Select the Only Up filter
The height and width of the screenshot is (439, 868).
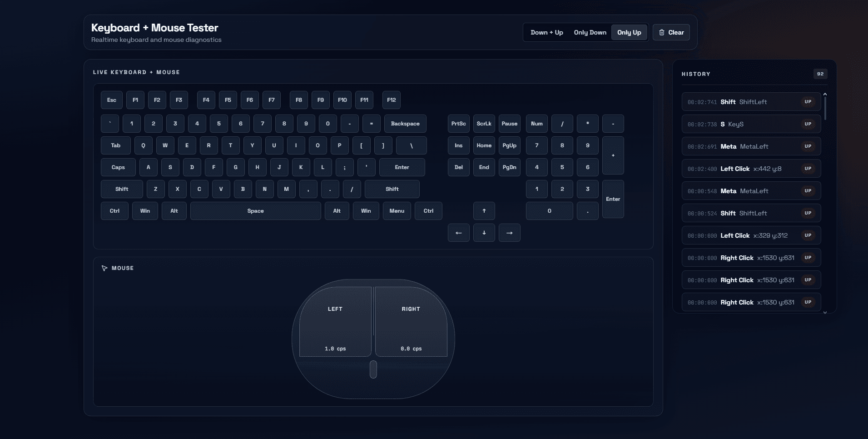tap(629, 32)
